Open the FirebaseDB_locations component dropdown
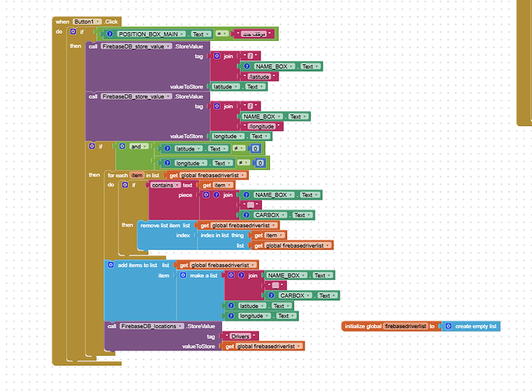The height and width of the screenshot is (392, 532). [x=180, y=326]
